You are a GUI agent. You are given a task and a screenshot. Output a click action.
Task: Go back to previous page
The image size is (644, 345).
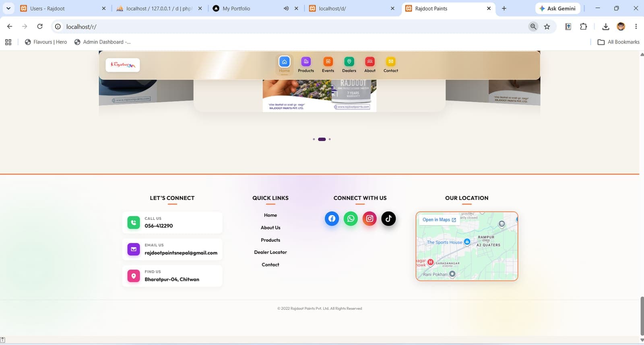point(10,27)
